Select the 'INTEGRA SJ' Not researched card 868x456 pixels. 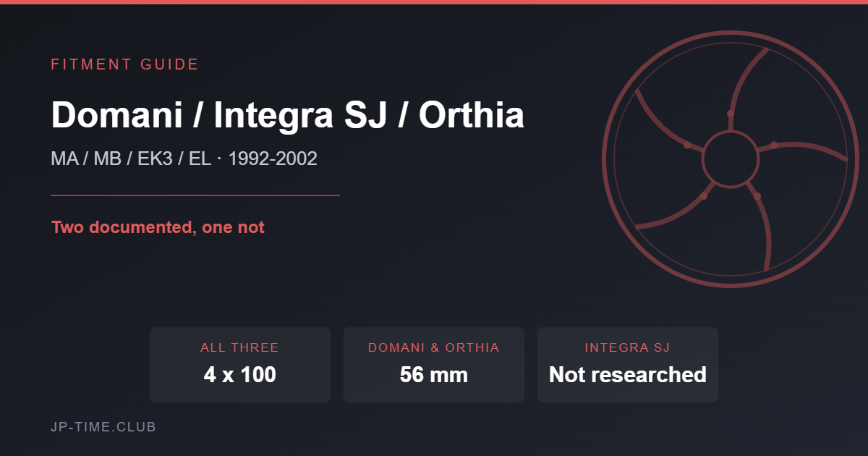628,365
